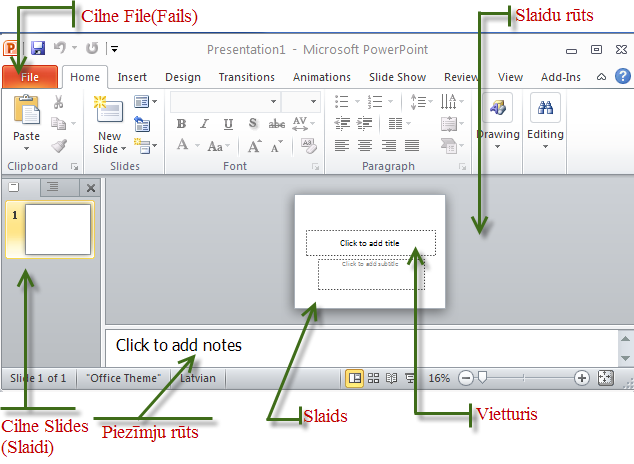This screenshot has height=464, width=634.
Task: Toggle Underline text formatting
Action: pyautogui.click(x=229, y=124)
